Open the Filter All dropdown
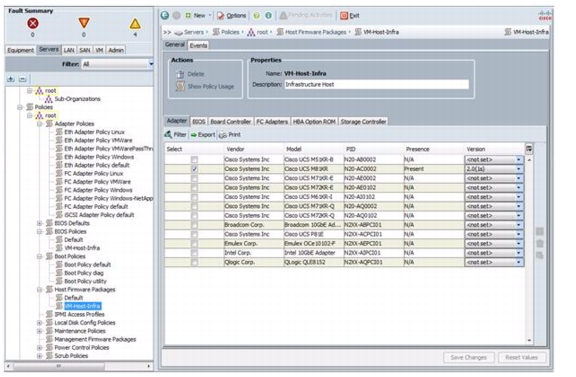The width and height of the screenshot is (576, 377). (x=117, y=64)
